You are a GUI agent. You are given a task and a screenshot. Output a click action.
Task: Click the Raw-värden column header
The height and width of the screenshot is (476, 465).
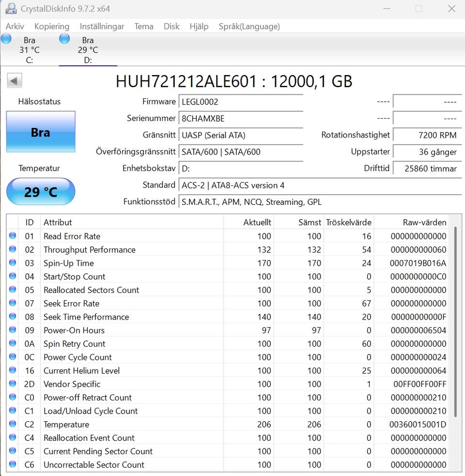click(424, 222)
